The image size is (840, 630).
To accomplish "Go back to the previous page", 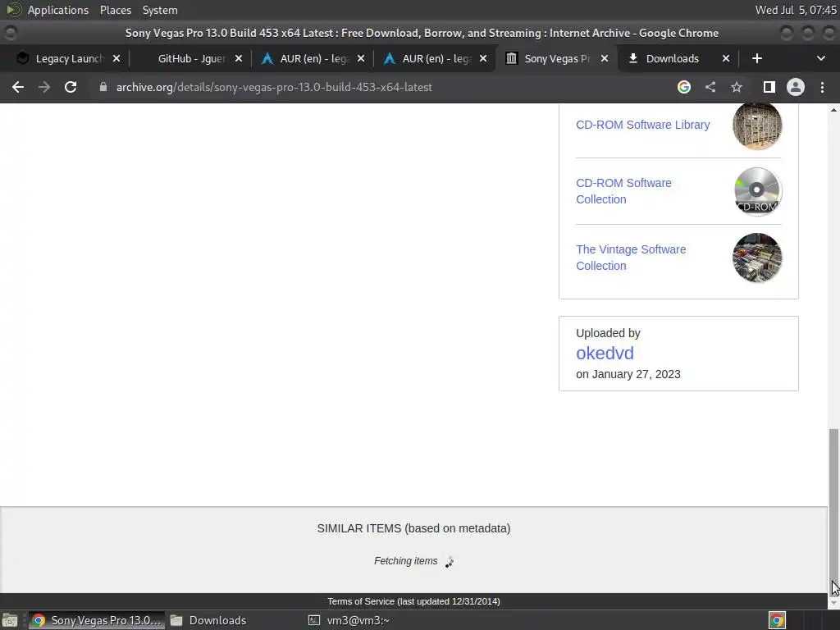I will point(18,87).
